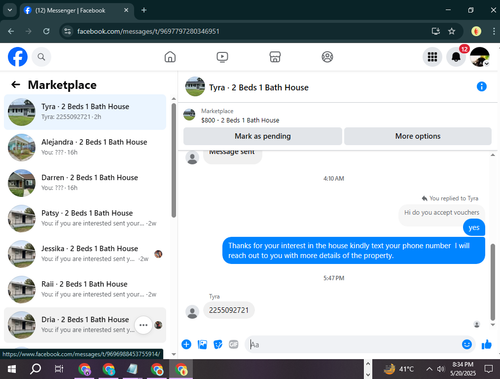
Task: Select the Messenger | Facebook tab
Action: pos(76,11)
